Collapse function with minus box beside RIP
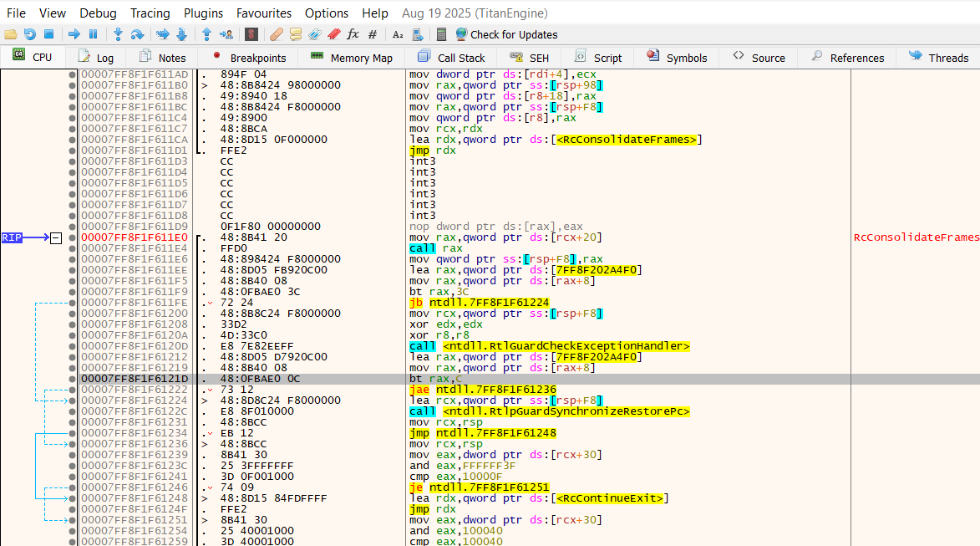The width and height of the screenshot is (980, 546). 56,237
